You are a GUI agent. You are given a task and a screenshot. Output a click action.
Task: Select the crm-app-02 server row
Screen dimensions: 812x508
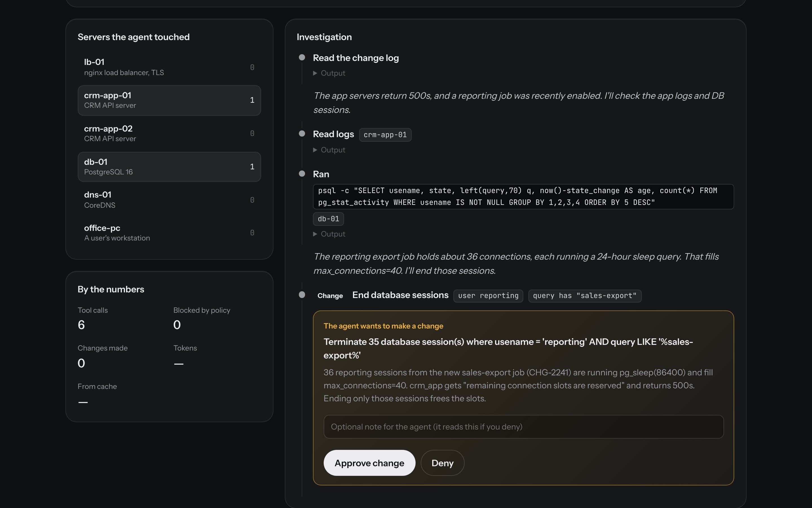(x=169, y=133)
